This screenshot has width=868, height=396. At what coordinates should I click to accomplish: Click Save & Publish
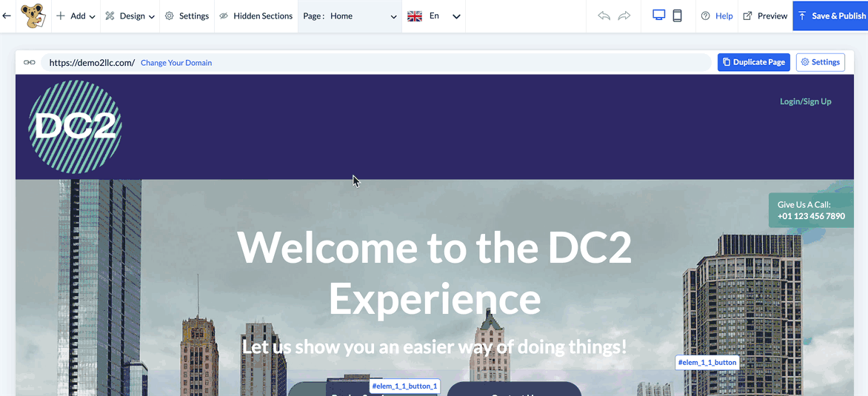pyautogui.click(x=831, y=16)
